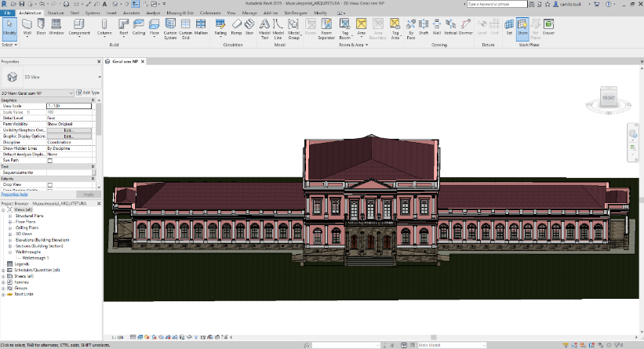Viewport: 644px width, 349px height.
Task: Click Edit for Visibility/Graphics Overrides
Action: [x=67, y=130]
